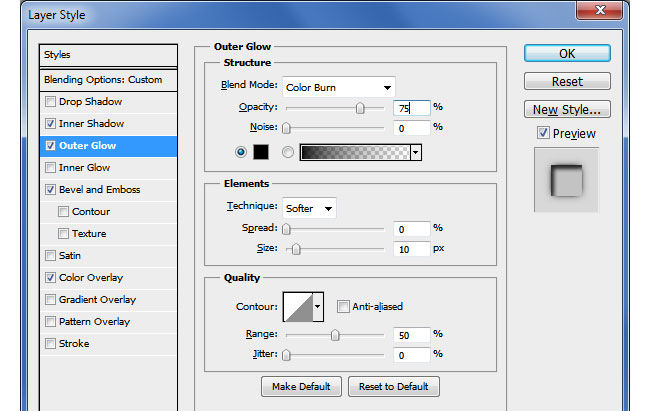The width and height of the screenshot is (650, 411).
Task: Uncheck the Color Overlay checkbox
Action: pos(50,277)
